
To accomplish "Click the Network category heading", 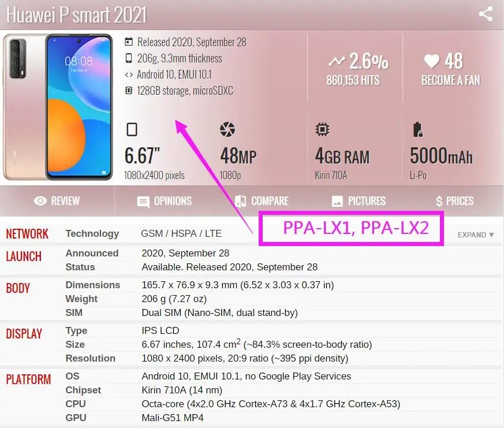I will 27,234.
